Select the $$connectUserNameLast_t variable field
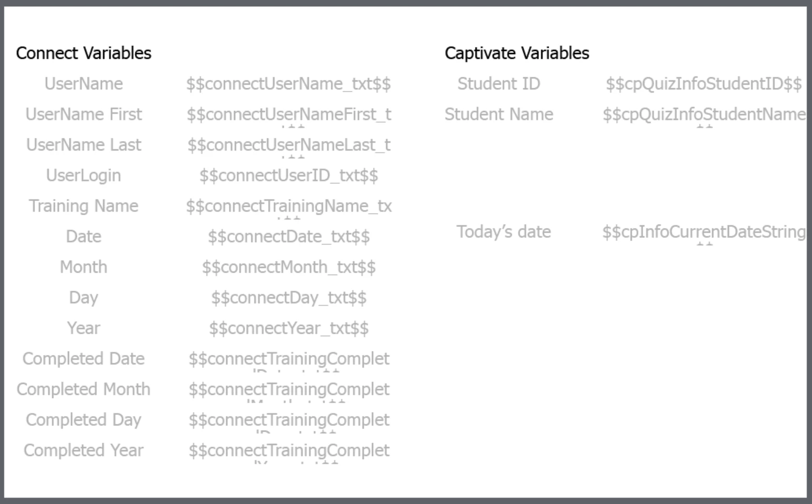 tap(289, 145)
